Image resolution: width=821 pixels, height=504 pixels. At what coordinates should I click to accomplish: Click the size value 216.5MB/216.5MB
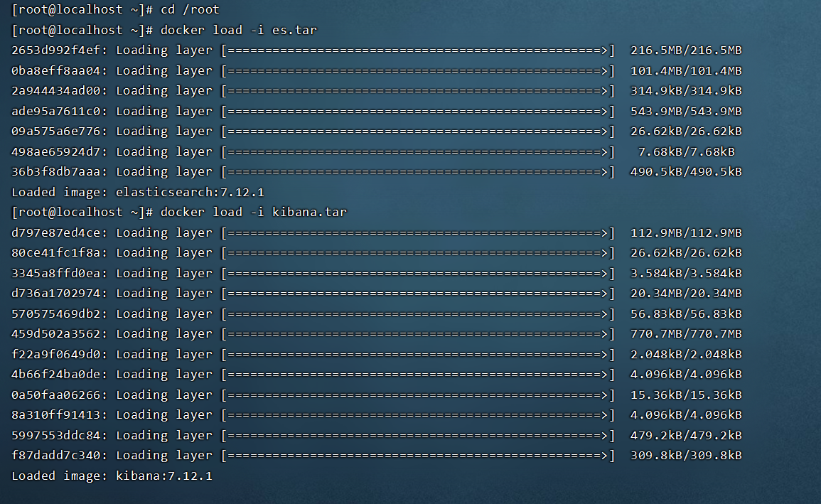686,50
